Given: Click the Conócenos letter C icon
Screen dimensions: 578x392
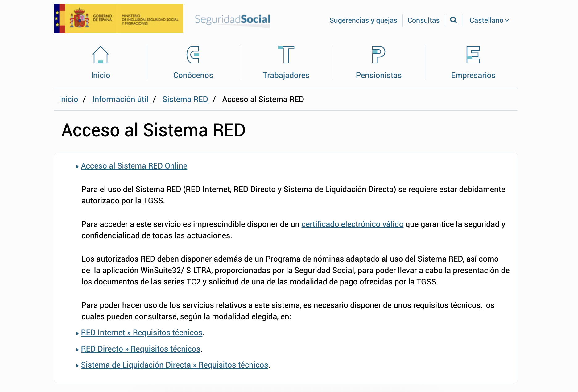Looking at the screenshot, I should (193, 55).
